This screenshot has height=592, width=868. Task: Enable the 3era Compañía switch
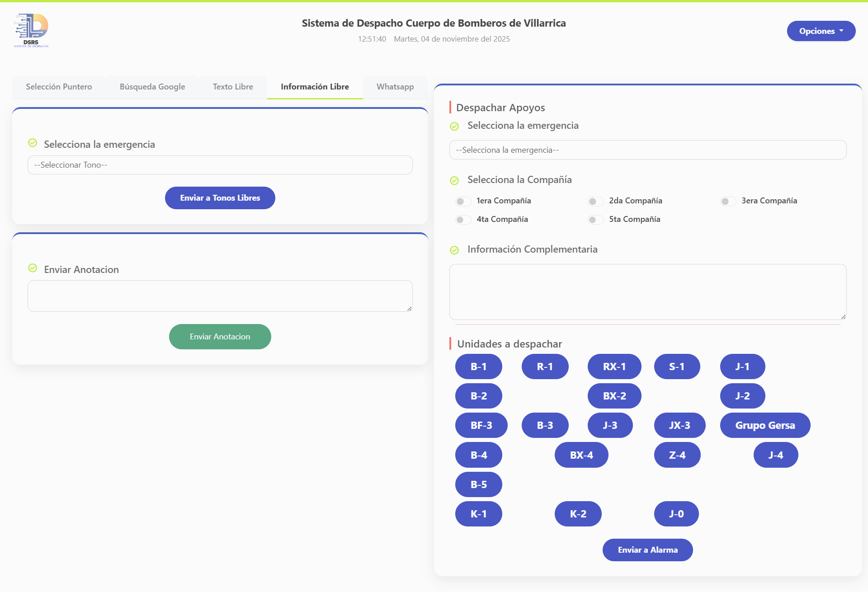[728, 201]
